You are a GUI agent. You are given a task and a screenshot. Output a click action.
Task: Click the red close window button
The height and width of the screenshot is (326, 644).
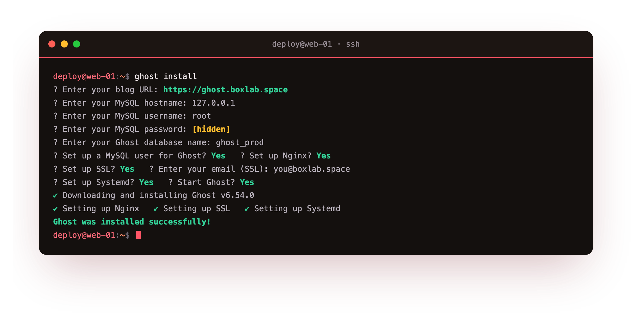[52, 44]
